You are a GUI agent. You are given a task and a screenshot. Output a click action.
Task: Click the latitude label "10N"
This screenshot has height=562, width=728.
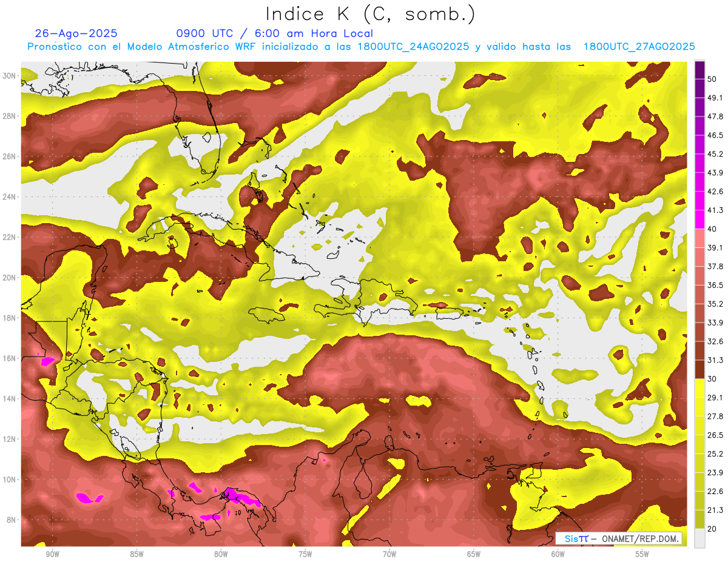(x=9, y=480)
